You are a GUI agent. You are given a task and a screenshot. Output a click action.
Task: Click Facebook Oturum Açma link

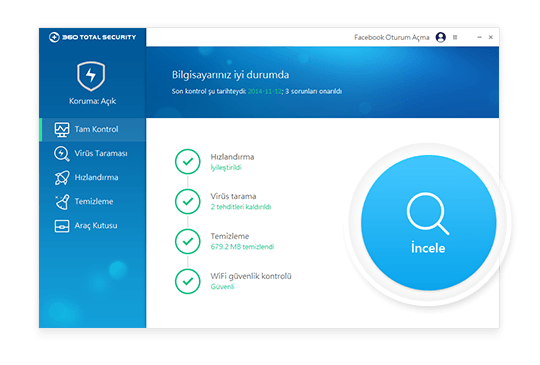point(392,37)
